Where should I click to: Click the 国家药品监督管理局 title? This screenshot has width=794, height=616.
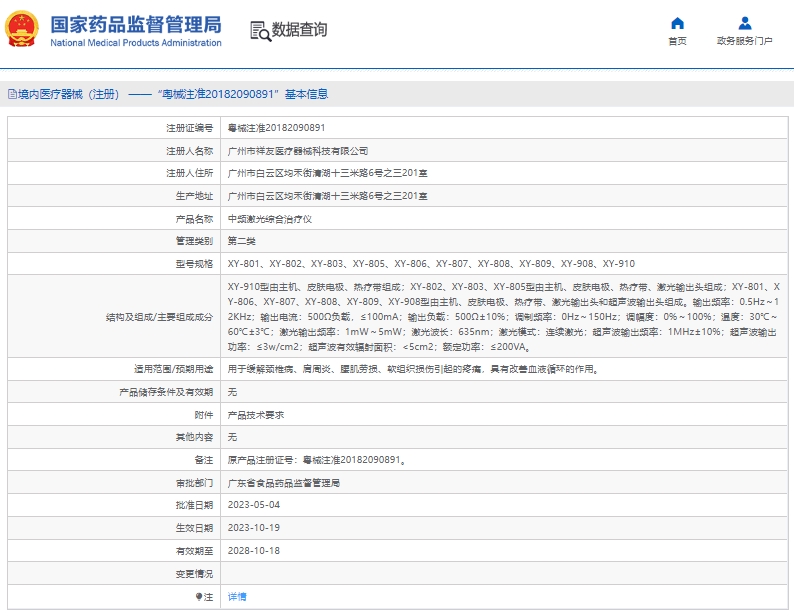[136, 24]
